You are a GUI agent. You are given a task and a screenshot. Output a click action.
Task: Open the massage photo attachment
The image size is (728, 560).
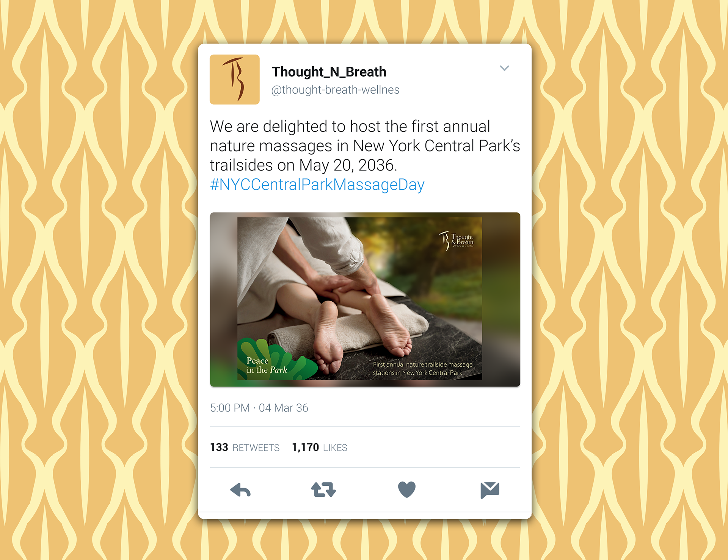point(365,299)
